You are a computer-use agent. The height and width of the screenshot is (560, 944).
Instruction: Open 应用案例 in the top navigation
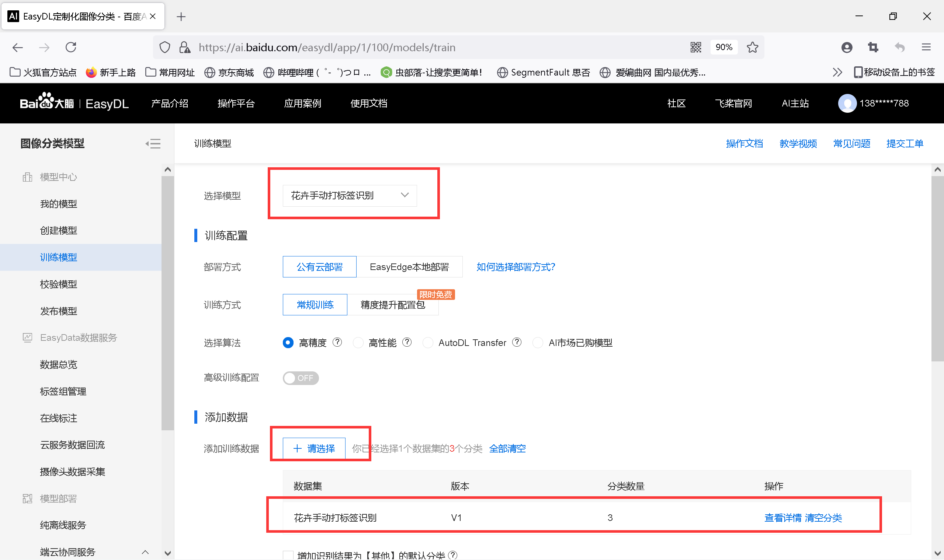point(302,104)
